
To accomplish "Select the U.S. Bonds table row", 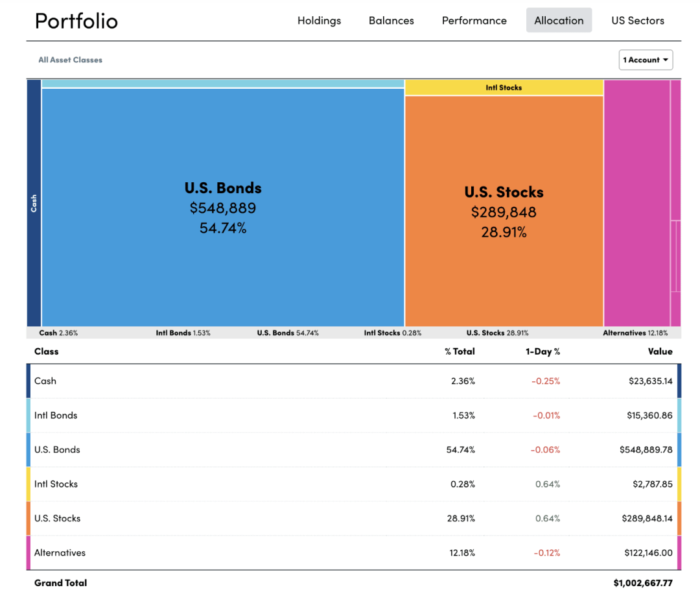I will (x=354, y=449).
